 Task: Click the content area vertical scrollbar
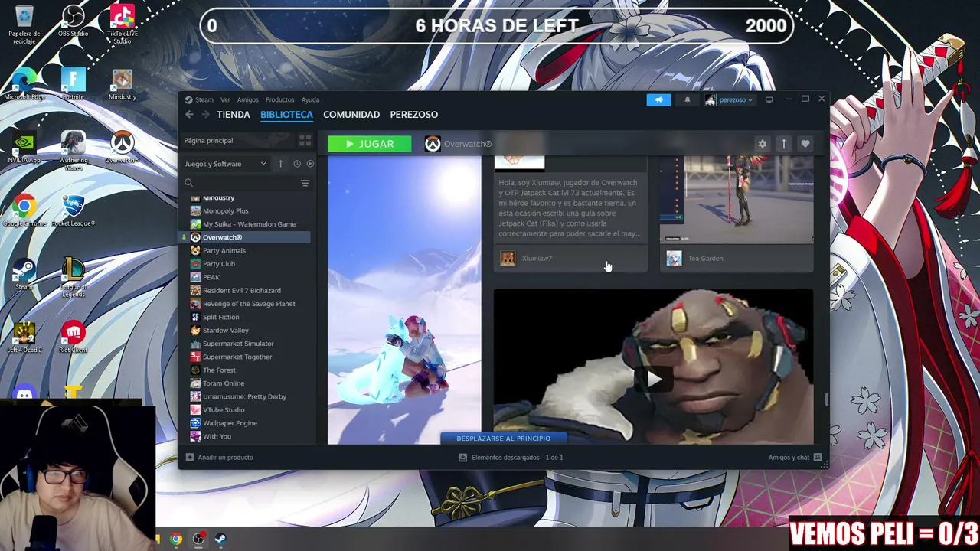point(826,399)
